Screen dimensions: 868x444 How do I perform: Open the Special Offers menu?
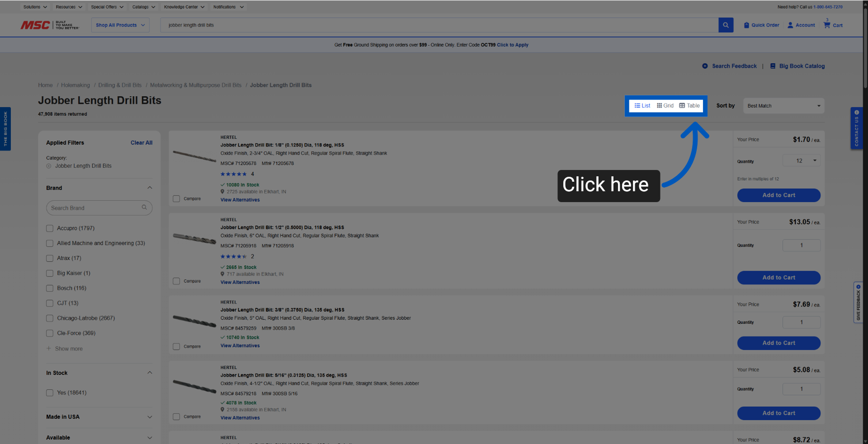coord(107,7)
